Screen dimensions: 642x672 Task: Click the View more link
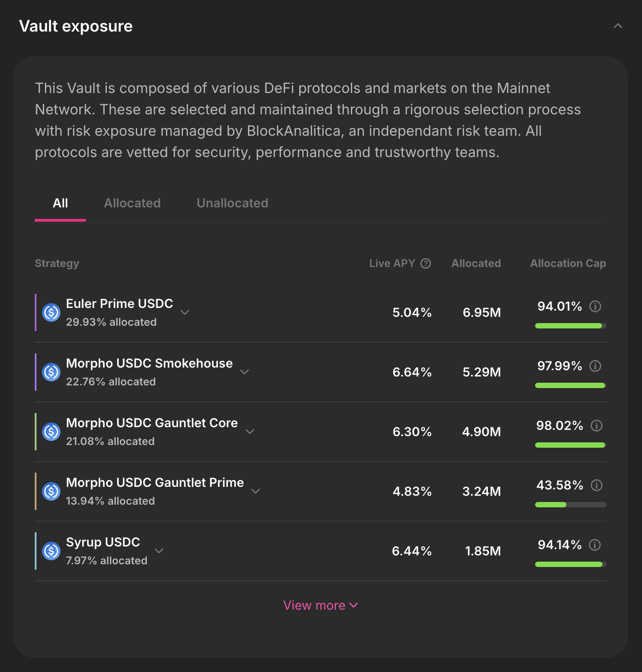[x=321, y=605]
